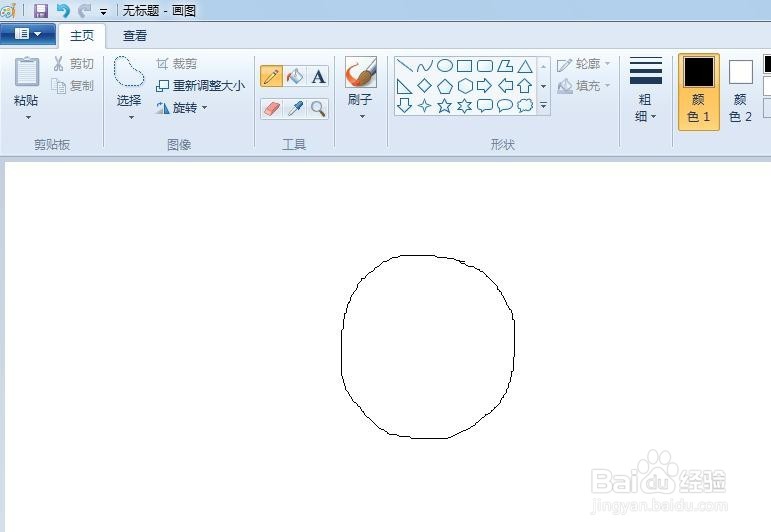The height and width of the screenshot is (532, 771).
Task: Click the Save icon in quick access
Action: [40, 10]
